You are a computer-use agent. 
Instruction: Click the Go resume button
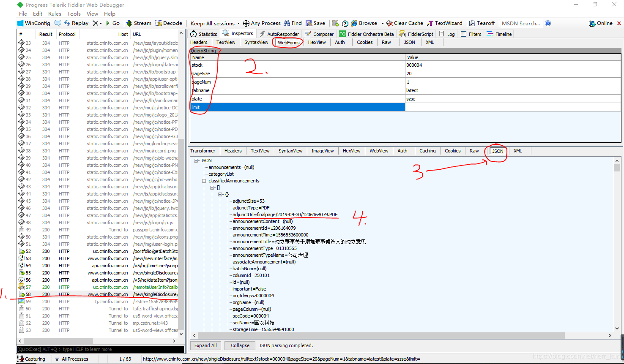click(x=113, y=23)
